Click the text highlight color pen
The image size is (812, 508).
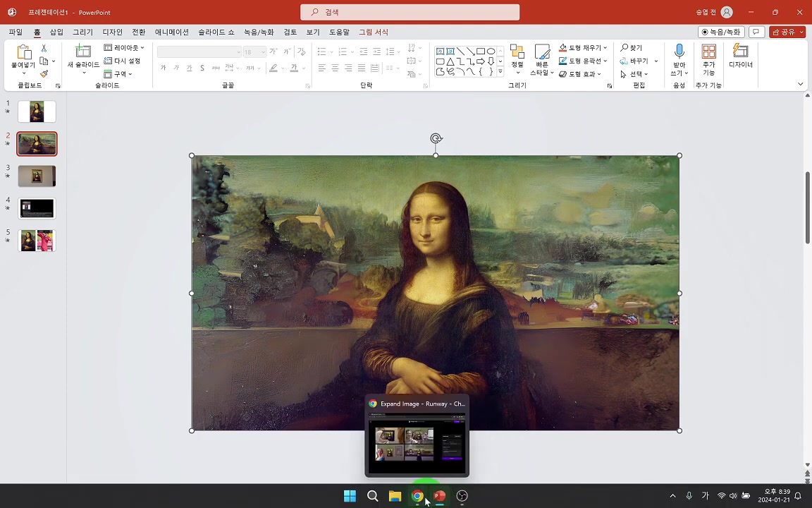(x=273, y=68)
